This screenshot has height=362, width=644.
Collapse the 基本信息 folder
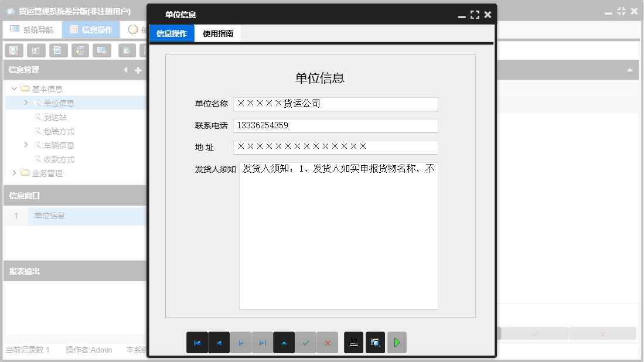point(13,88)
